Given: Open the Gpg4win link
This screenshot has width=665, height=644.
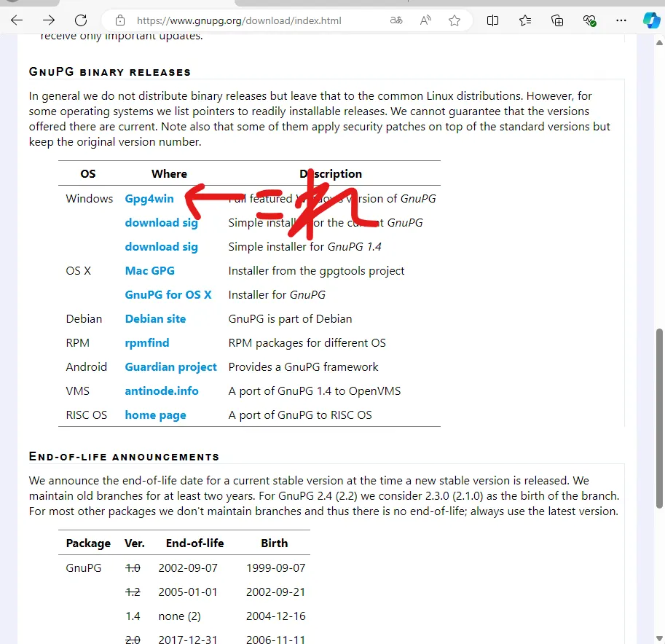Looking at the screenshot, I should pyautogui.click(x=149, y=199).
